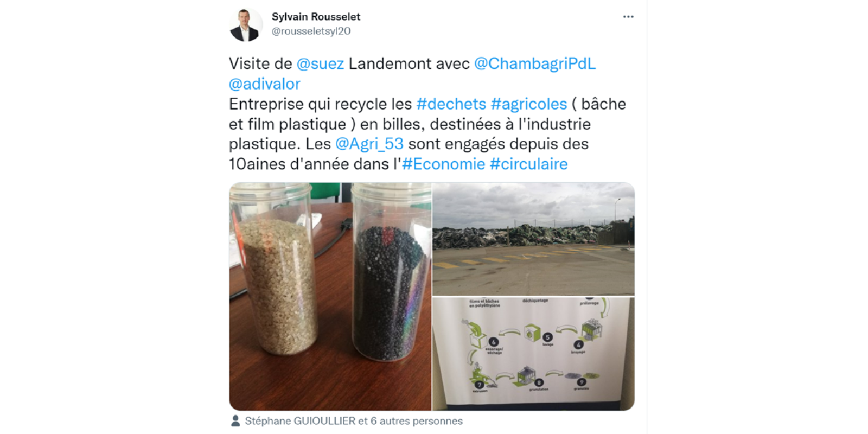Enlarge the plastic pellets jars photo

330,296
